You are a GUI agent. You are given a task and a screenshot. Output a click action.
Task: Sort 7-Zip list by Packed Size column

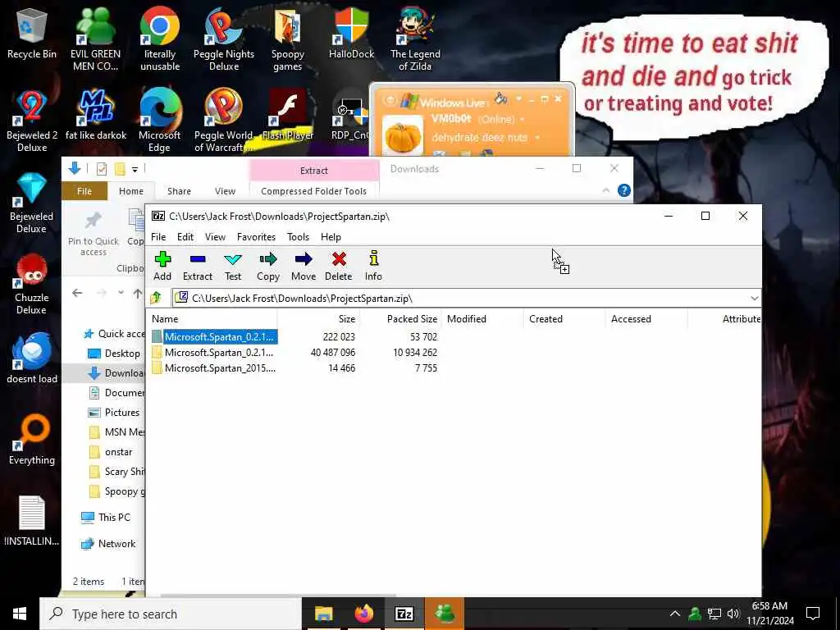[400, 319]
